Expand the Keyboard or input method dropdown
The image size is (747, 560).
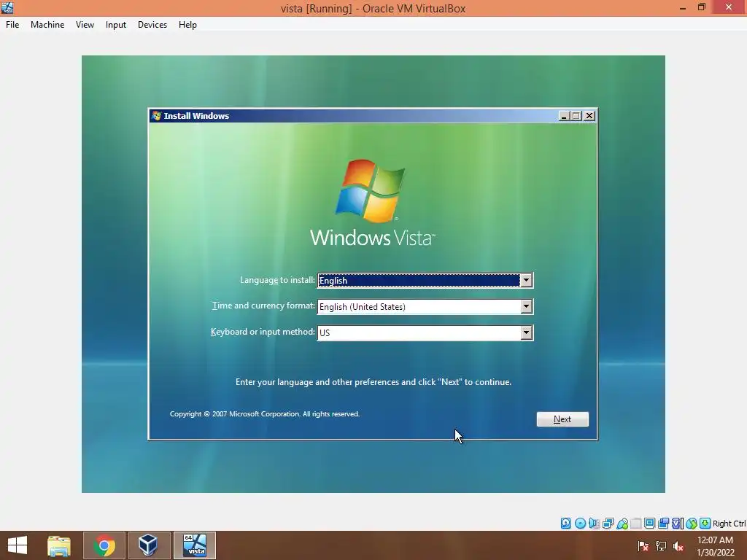pyautogui.click(x=526, y=332)
